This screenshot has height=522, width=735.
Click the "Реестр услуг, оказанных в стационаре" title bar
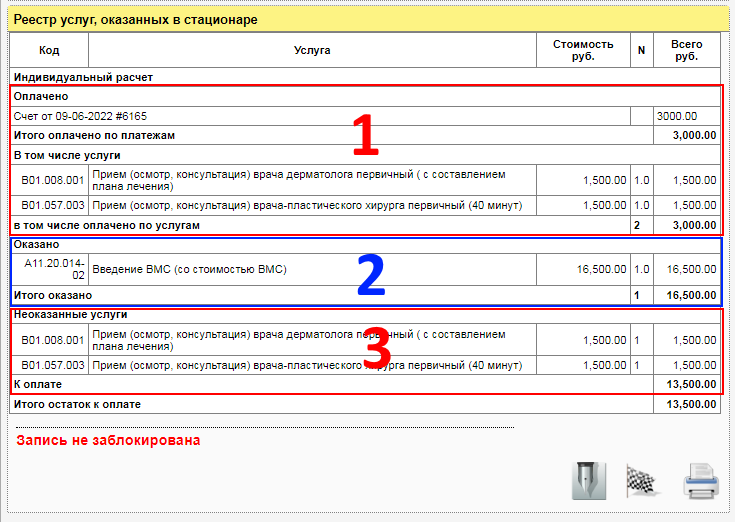point(136,19)
